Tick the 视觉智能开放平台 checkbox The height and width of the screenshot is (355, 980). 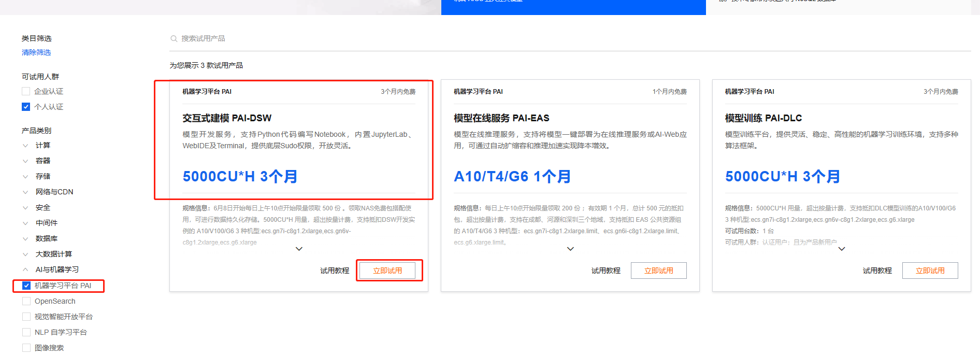coord(26,317)
